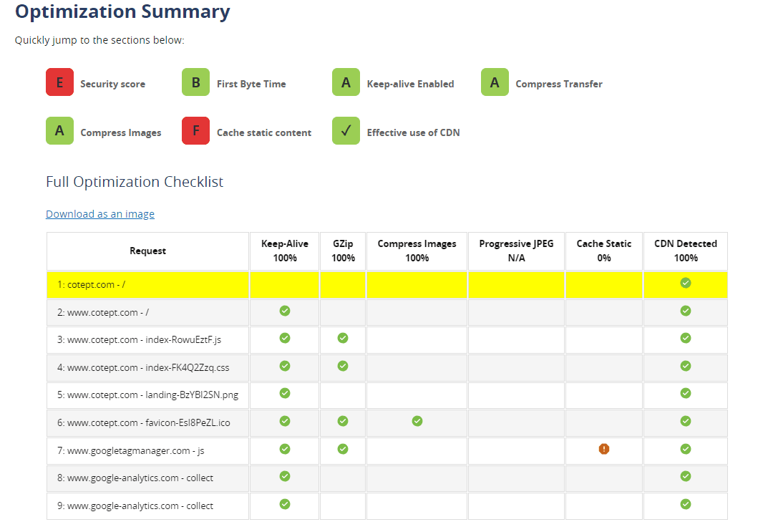Click the GZip checkmark for index-RowuEztF.js

click(x=343, y=338)
